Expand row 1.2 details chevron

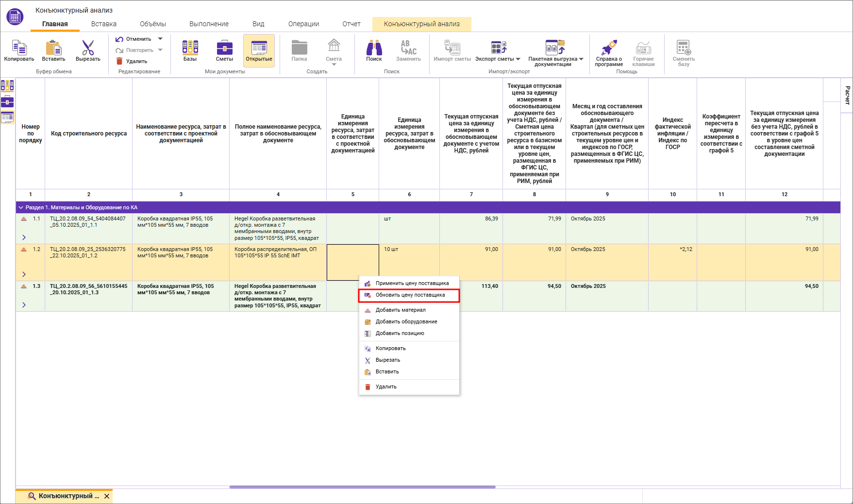coord(24,274)
